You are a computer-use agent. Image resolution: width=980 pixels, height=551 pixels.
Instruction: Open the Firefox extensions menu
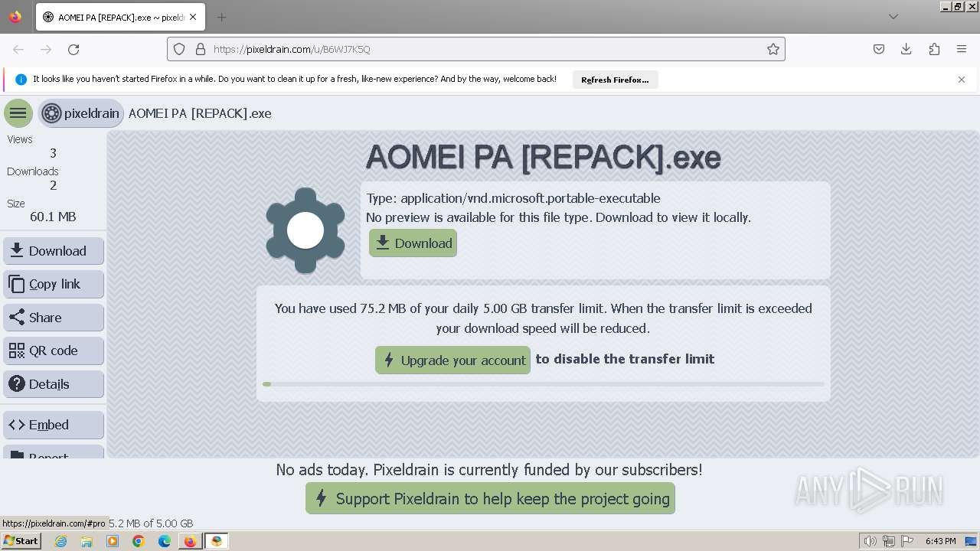[x=934, y=49]
